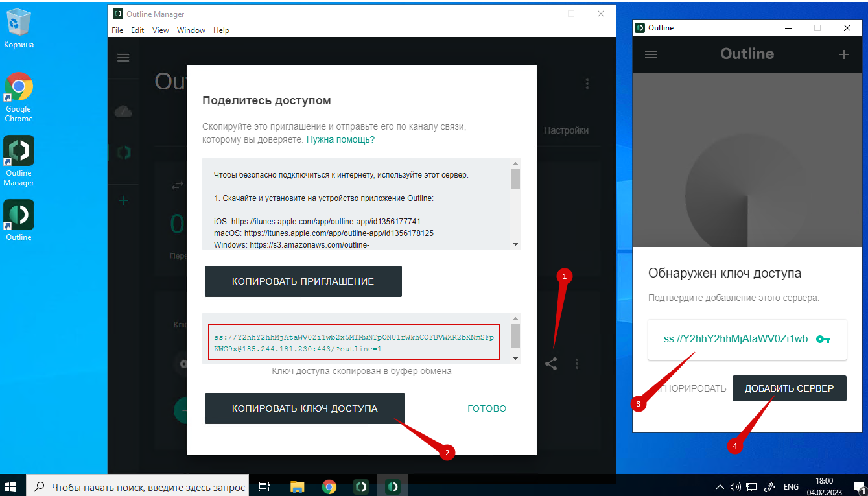Screen dimensions: 868x496
Task: Click the network icon in system tray
Action: point(752,486)
